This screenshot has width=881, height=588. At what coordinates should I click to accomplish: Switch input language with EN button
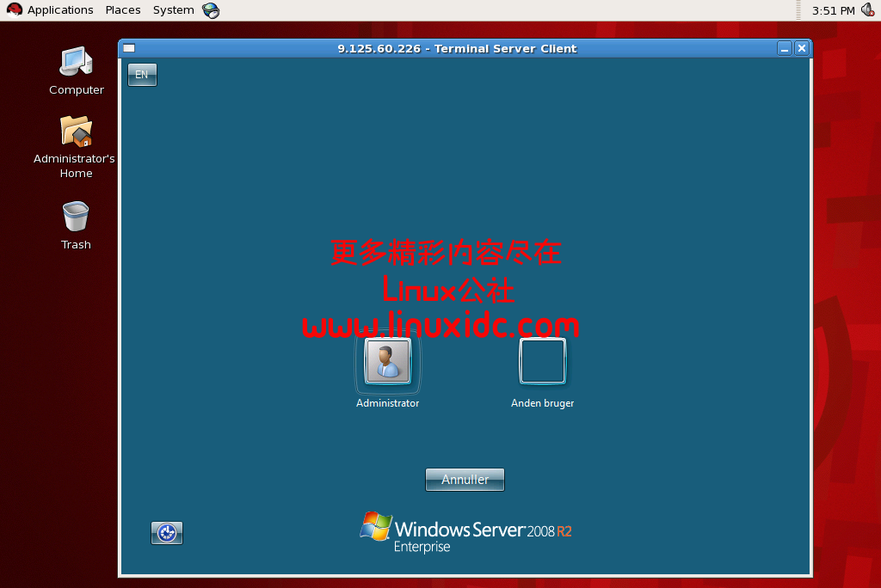click(142, 75)
